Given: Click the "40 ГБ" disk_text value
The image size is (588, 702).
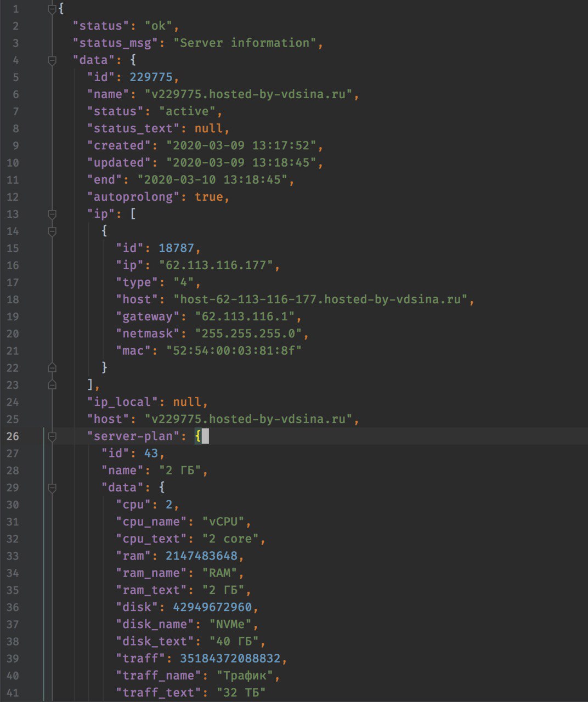Looking at the screenshot, I should pos(234,641).
